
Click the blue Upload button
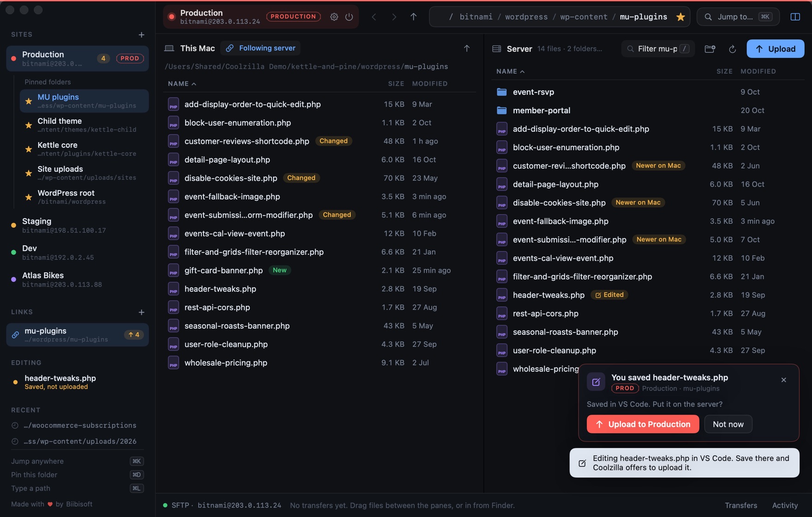point(775,49)
